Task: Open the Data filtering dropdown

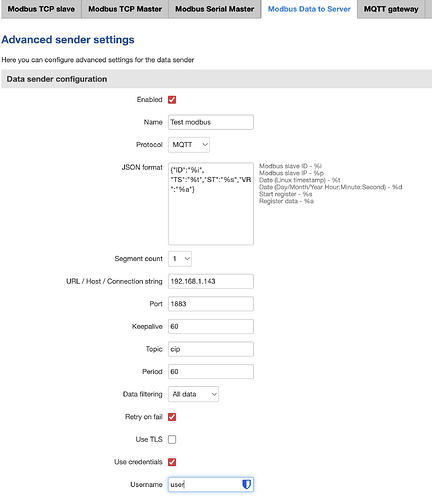Action: click(194, 394)
